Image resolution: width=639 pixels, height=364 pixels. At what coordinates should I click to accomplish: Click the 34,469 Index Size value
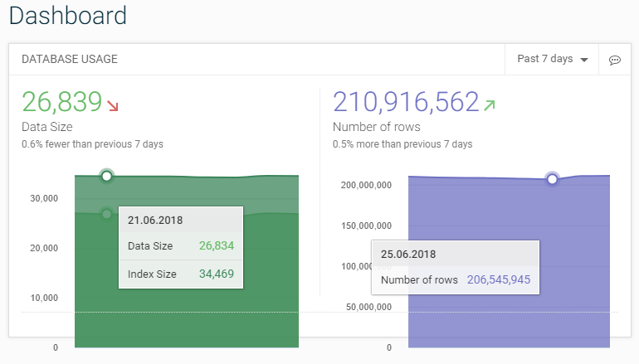click(x=217, y=274)
